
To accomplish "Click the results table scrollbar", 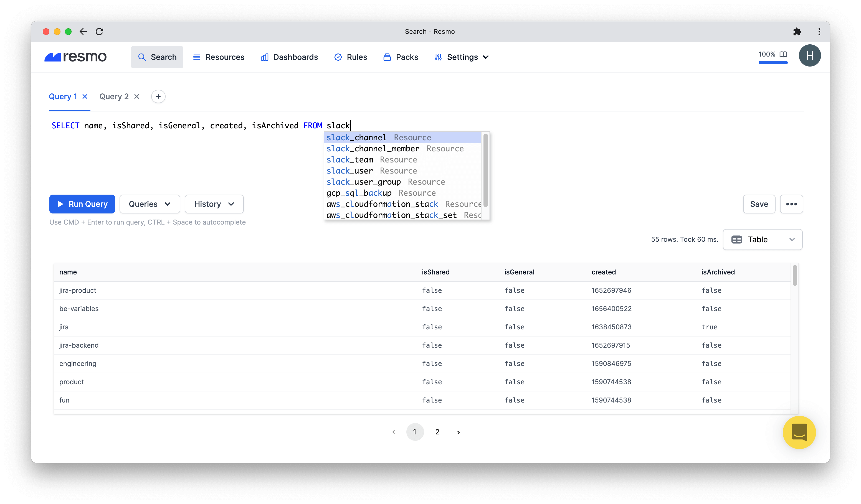I will [x=795, y=275].
